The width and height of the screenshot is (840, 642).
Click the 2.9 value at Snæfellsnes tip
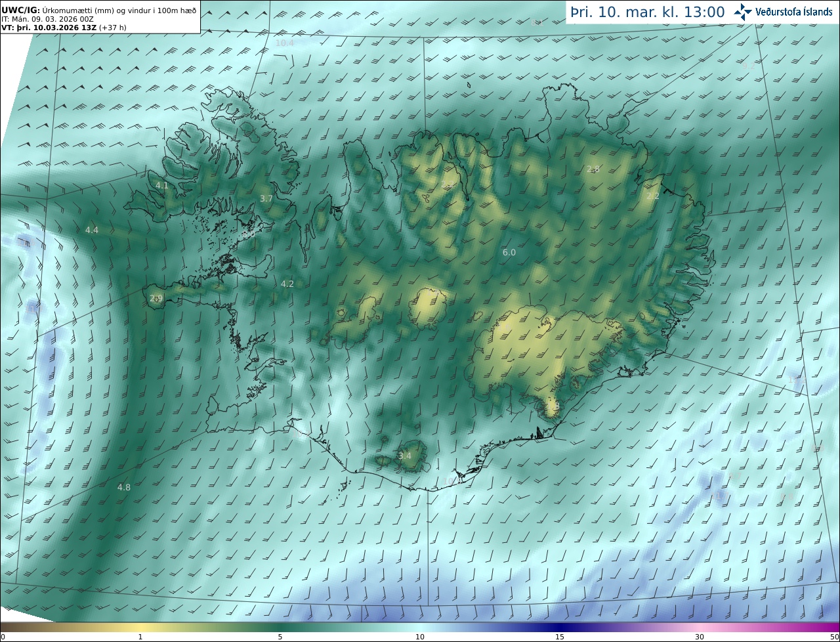pos(156,299)
